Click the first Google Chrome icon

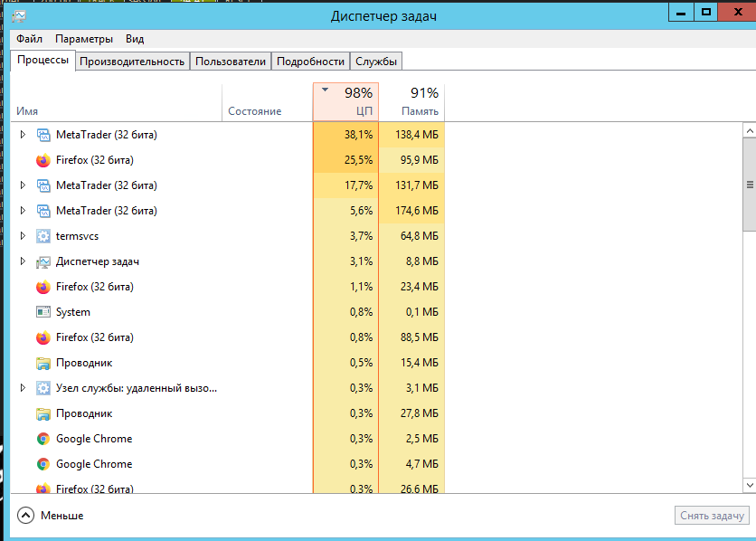(x=43, y=439)
